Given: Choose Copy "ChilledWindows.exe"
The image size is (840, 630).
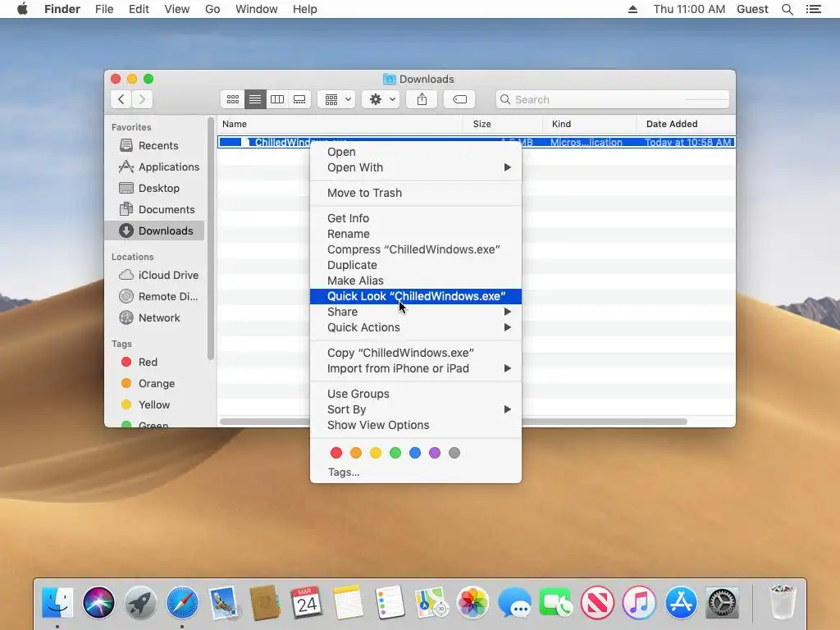Looking at the screenshot, I should (416, 353).
